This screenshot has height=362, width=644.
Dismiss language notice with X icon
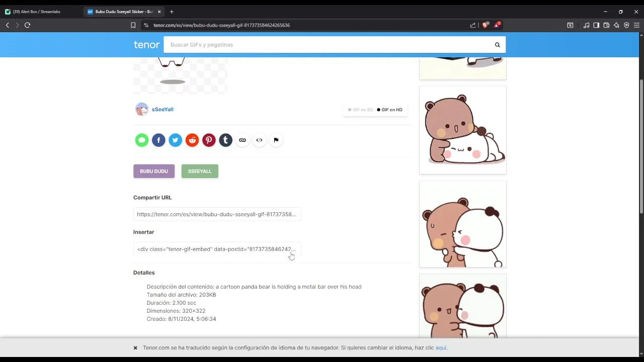135,348
